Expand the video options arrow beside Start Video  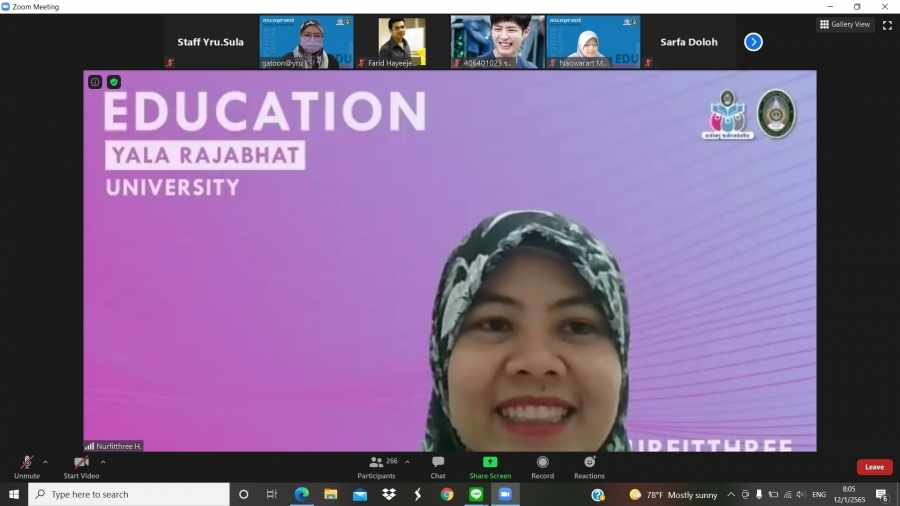tap(103, 462)
